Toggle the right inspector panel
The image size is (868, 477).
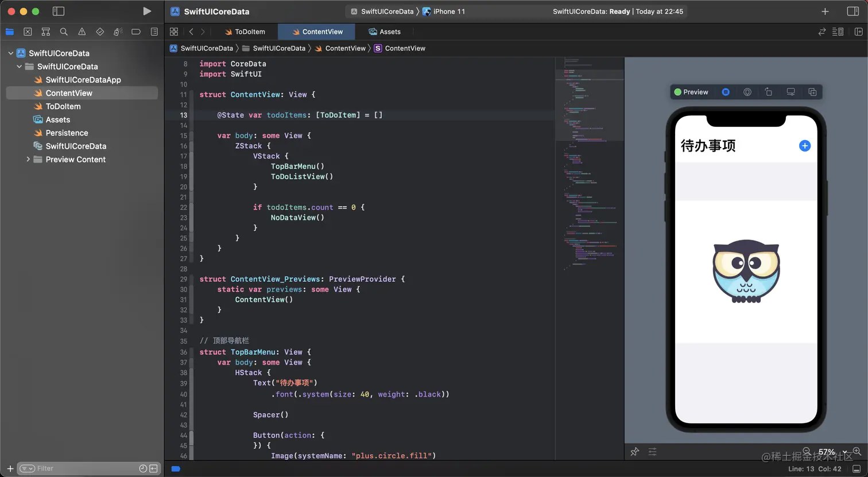(x=853, y=11)
